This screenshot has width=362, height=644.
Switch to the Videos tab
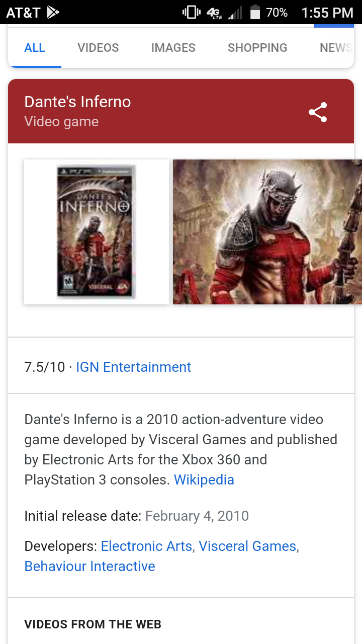98,48
